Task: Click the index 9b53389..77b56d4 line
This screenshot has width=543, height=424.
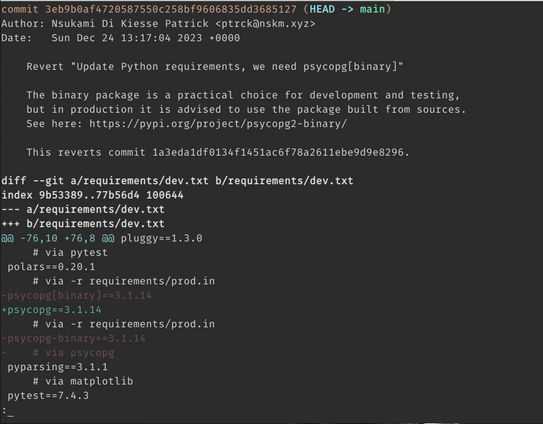Action: 92,195
